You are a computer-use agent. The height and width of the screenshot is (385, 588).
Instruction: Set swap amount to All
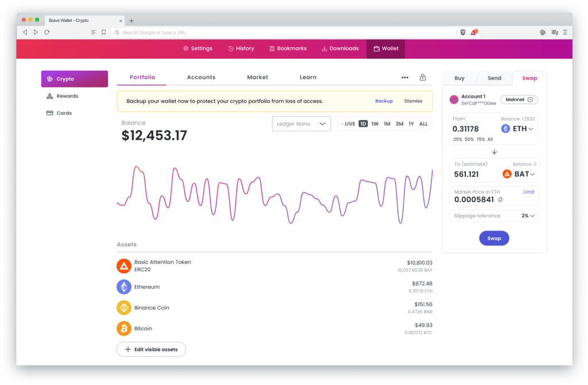pos(490,139)
